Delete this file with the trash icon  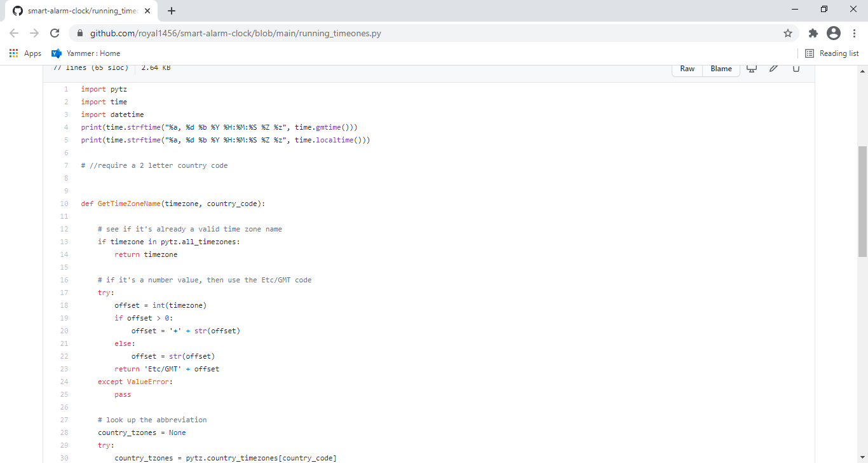click(796, 68)
